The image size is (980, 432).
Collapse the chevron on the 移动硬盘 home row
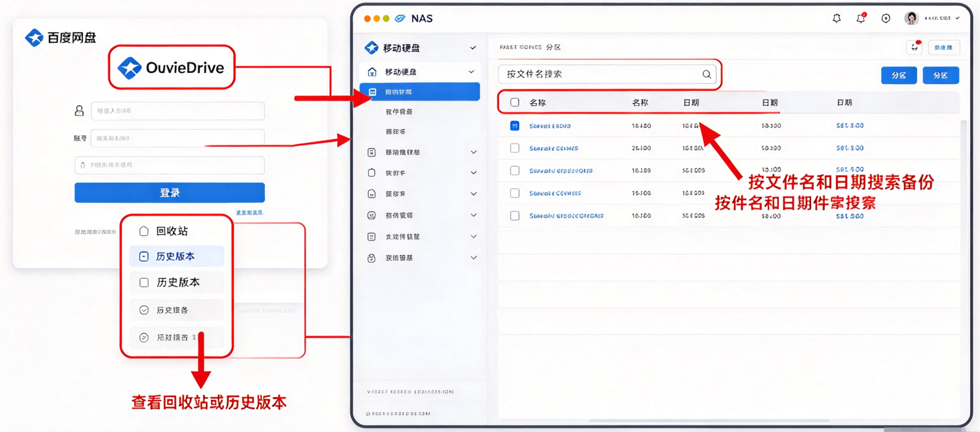tap(471, 72)
